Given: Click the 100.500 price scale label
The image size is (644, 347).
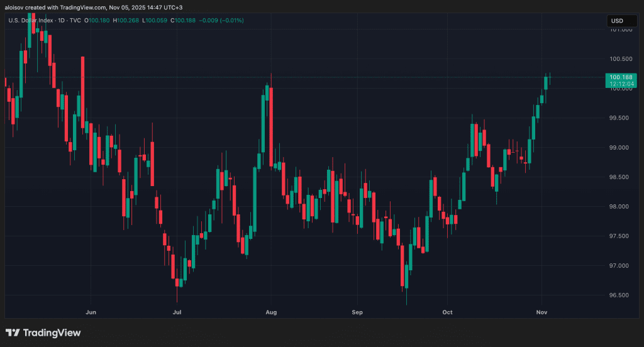Looking at the screenshot, I should [x=621, y=59].
